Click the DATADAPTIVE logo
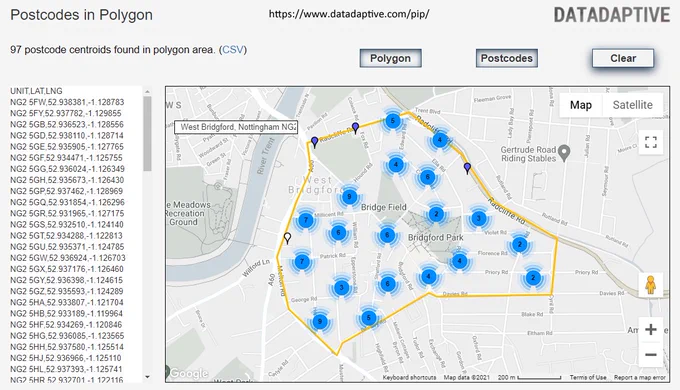 coord(612,15)
